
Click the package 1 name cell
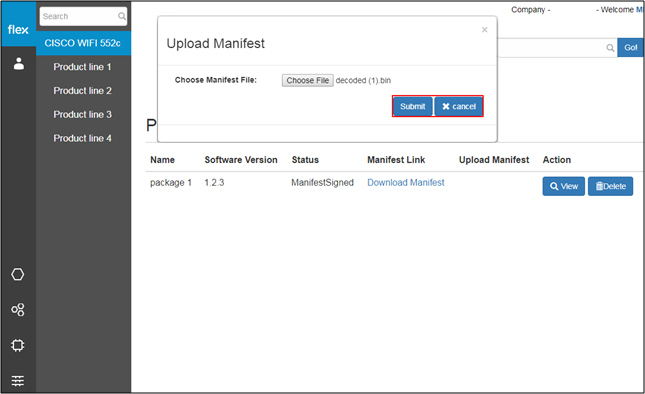(171, 183)
